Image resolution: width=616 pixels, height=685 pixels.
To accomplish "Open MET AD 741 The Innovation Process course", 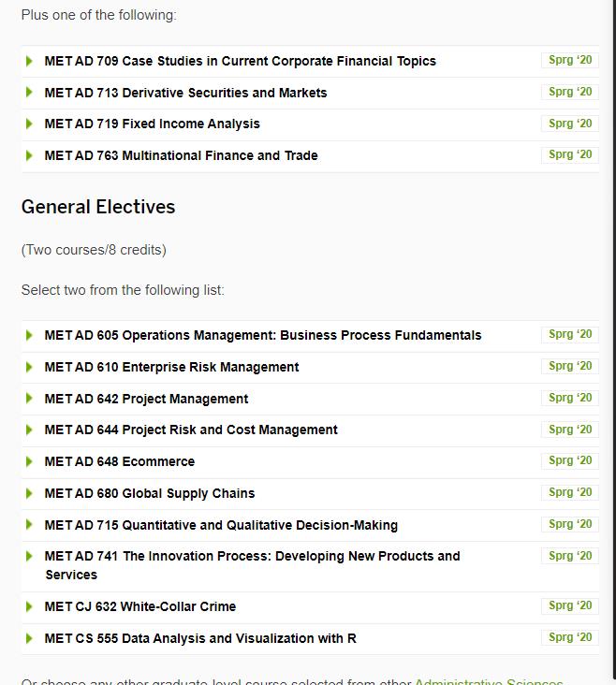I will point(252,556).
